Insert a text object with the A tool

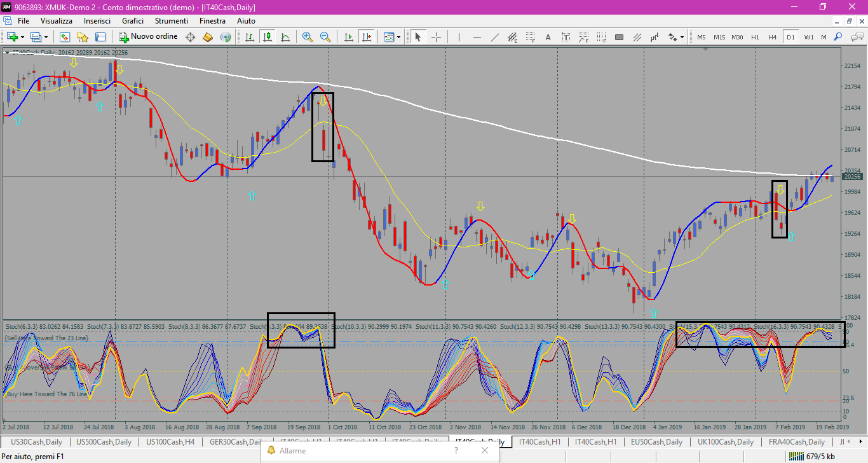pyautogui.click(x=548, y=37)
